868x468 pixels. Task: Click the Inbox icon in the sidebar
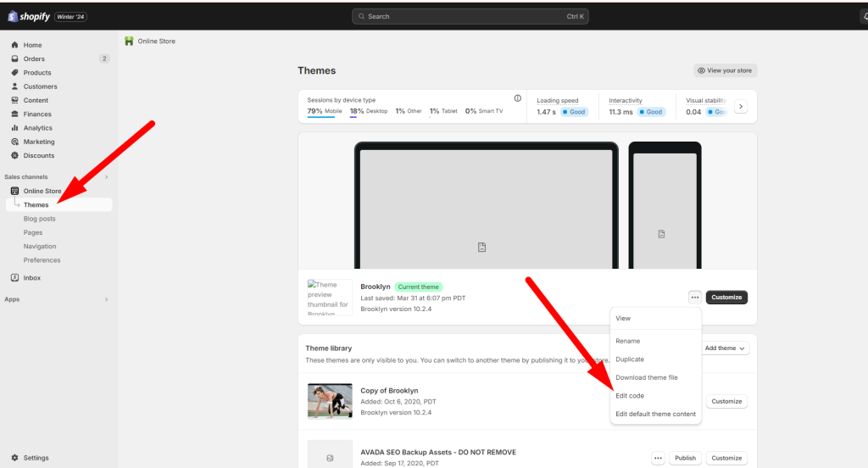tap(15, 278)
